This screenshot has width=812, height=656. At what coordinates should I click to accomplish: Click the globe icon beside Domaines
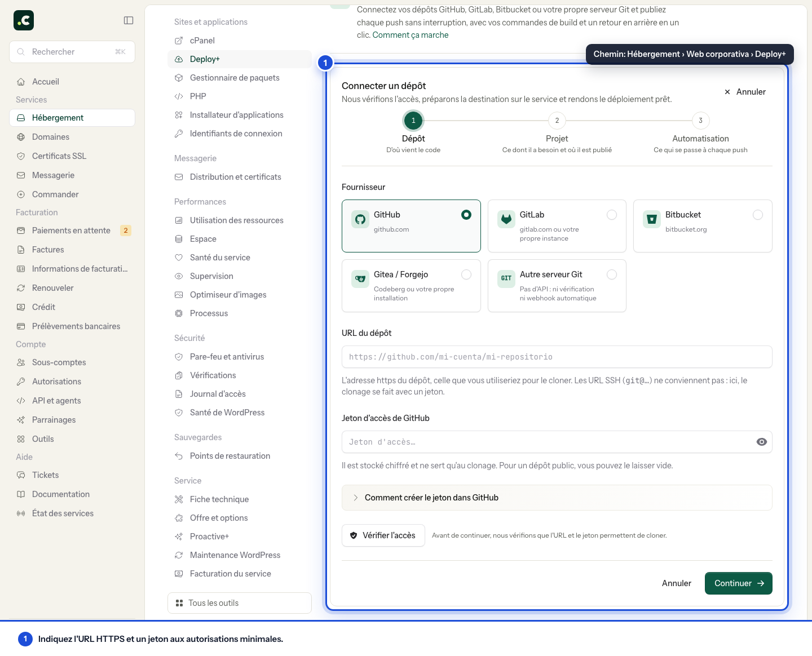[x=21, y=137]
